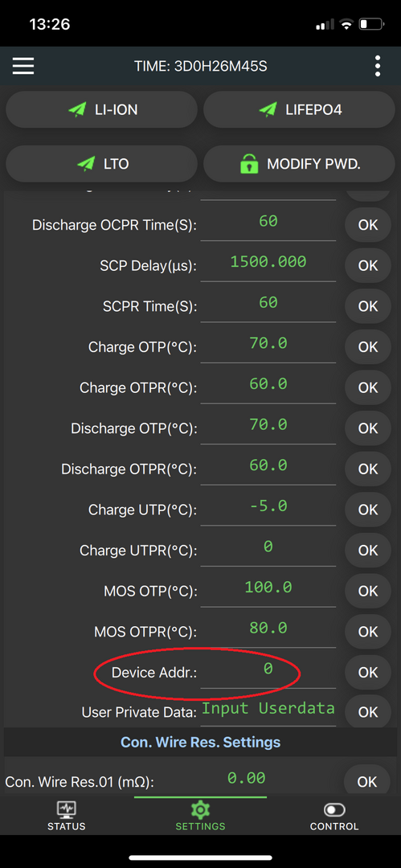Click OK beside Discharge OCPR Time(S)
401x868 pixels.
click(x=368, y=225)
